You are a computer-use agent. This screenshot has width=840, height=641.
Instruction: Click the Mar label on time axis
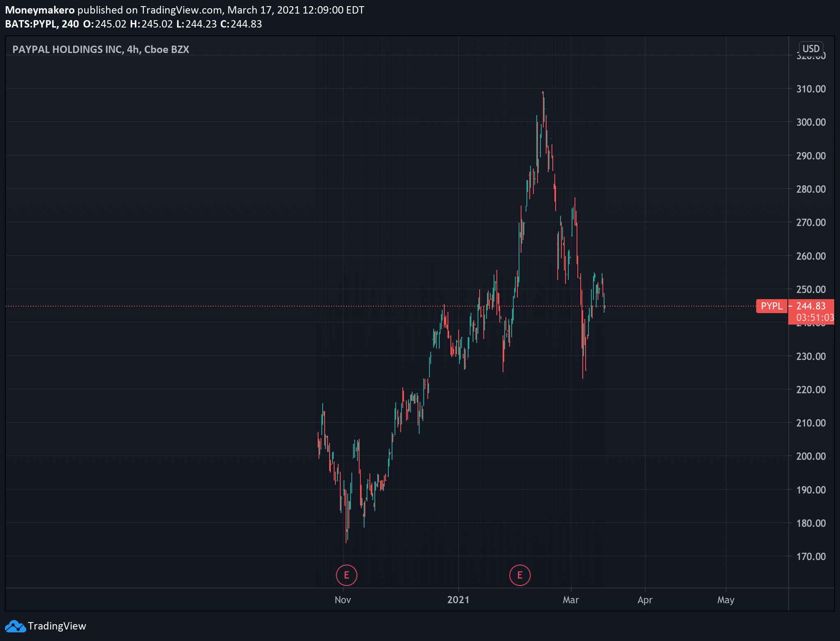pyautogui.click(x=571, y=600)
